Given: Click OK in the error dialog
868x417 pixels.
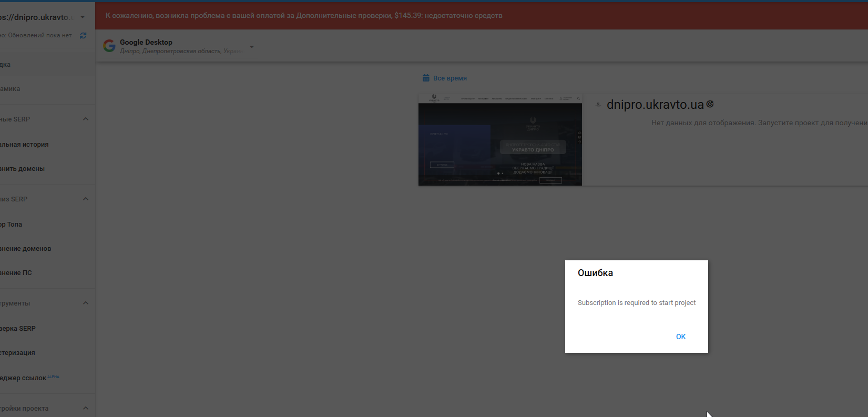Looking at the screenshot, I should click(681, 337).
